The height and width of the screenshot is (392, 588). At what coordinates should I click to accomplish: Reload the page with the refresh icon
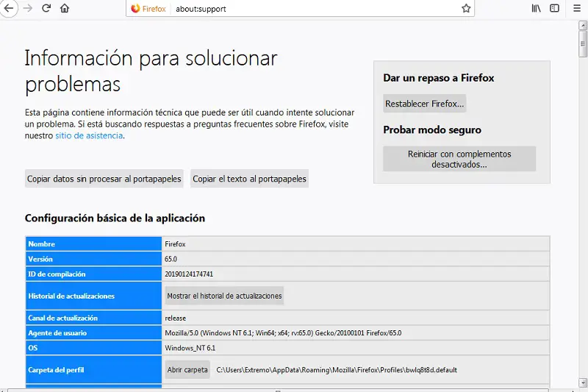coord(46,8)
